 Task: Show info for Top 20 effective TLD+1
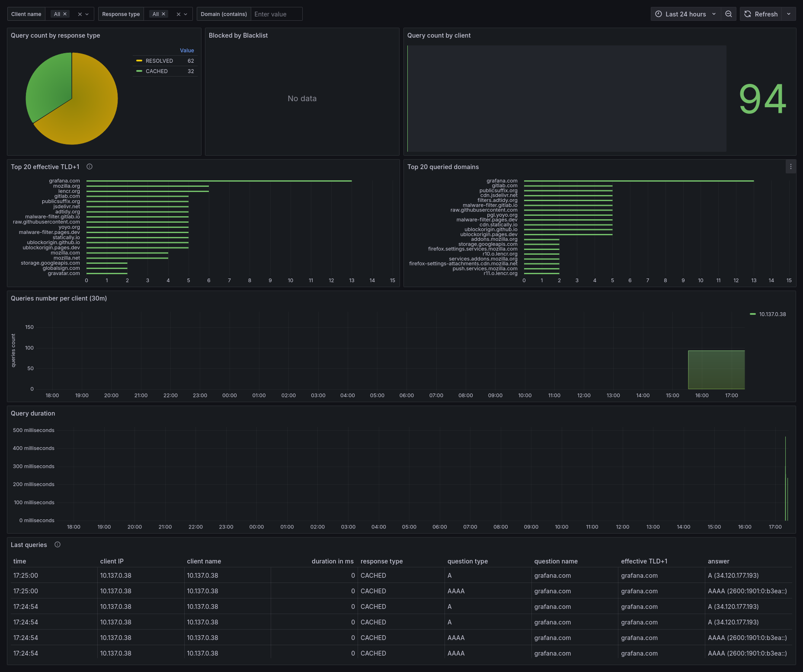click(90, 167)
